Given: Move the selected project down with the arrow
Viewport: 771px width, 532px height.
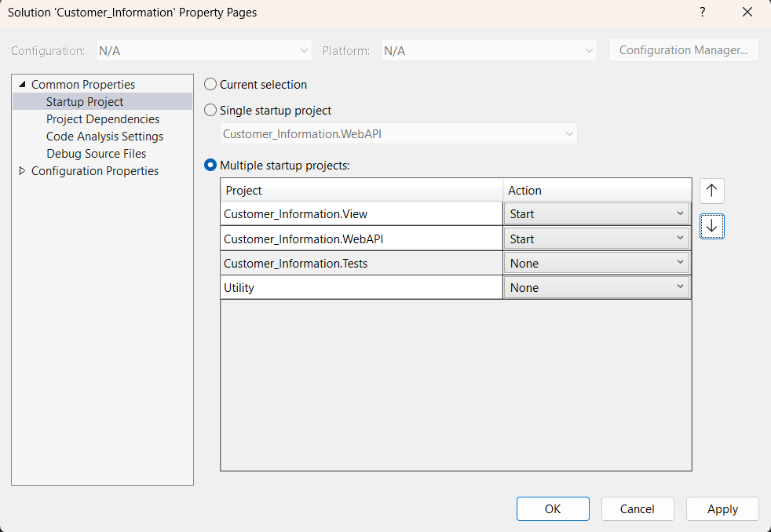Looking at the screenshot, I should (x=711, y=227).
